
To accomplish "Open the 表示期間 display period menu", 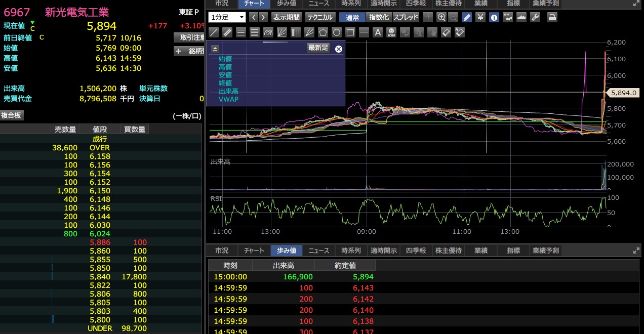I will point(287,17).
